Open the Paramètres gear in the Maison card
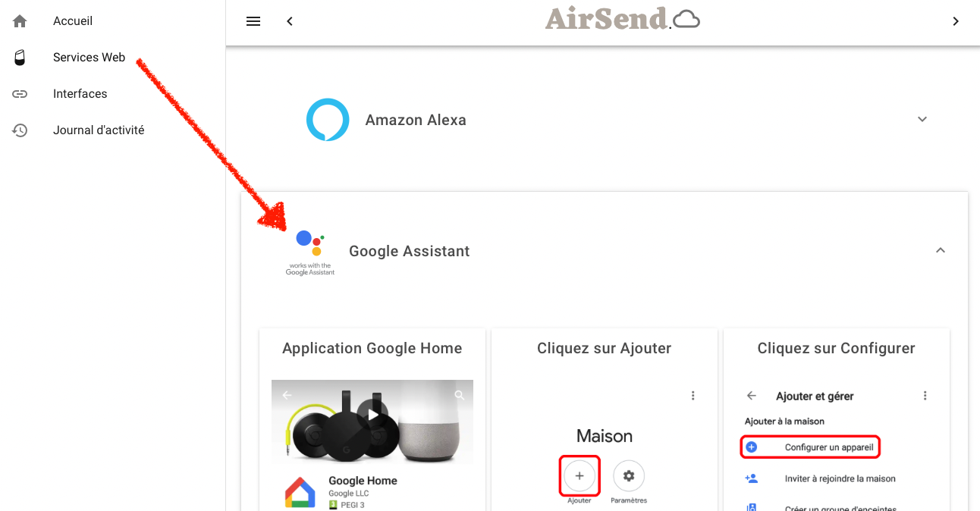Screen dimensions: 980x511 tap(628, 475)
